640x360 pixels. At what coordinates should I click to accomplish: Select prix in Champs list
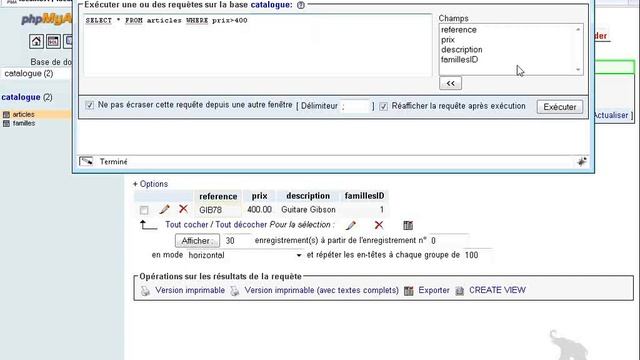(448, 40)
